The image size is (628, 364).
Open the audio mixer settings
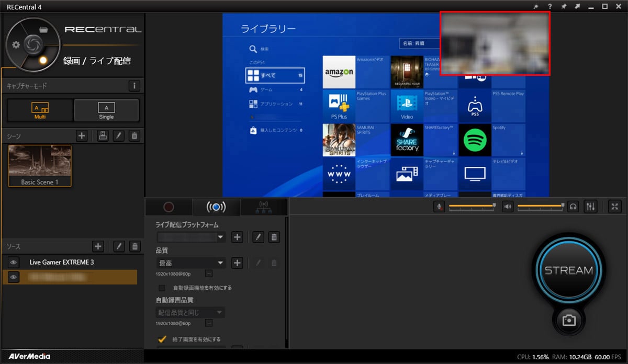click(590, 207)
